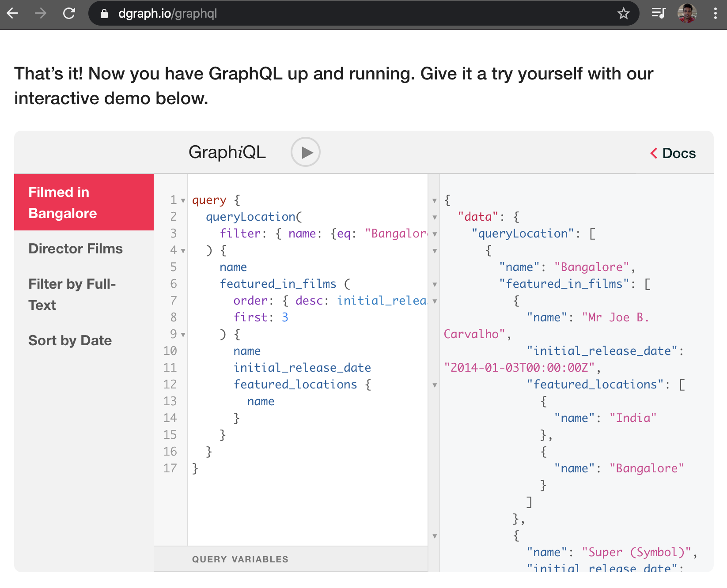The width and height of the screenshot is (727, 588).
Task: Open the media control icon in toolbar
Action: click(x=659, y=13)
